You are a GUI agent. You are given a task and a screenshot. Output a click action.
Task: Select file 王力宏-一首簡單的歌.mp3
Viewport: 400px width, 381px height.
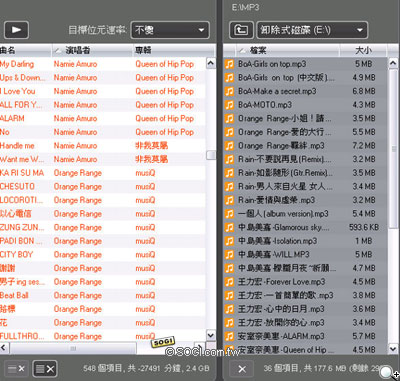pos(305,295)
